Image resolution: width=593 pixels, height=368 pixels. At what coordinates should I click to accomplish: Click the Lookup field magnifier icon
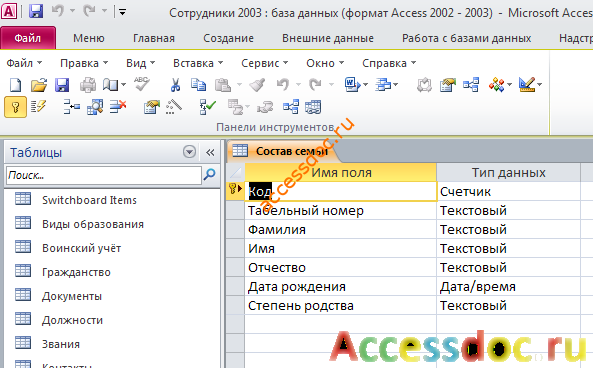pyautogui.click(x=95, y=107)
